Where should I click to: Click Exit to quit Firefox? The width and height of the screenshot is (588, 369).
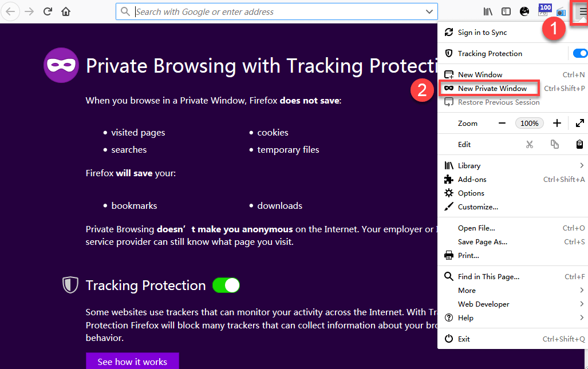coord(512,339)
